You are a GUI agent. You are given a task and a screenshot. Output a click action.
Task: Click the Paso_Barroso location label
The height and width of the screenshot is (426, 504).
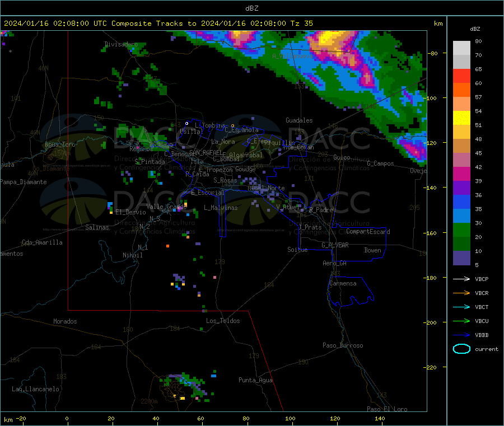(343, 345)
